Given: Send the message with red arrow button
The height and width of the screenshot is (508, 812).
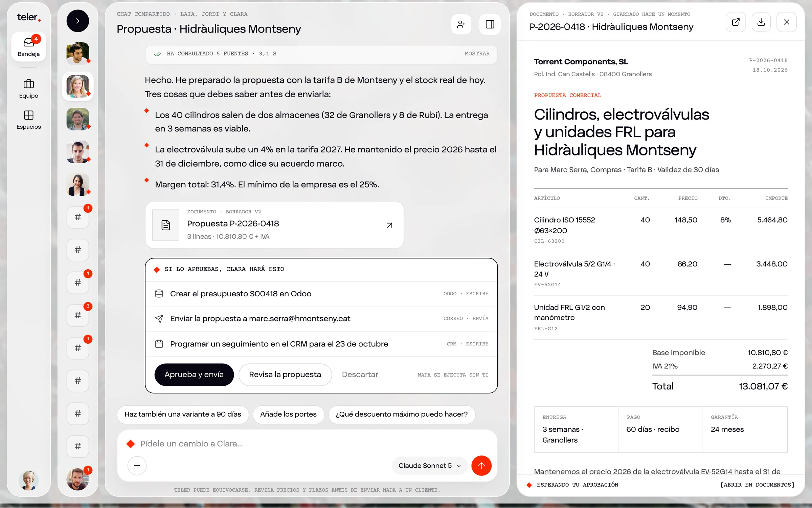Looking at the screenshot, I should click(481, 466).
